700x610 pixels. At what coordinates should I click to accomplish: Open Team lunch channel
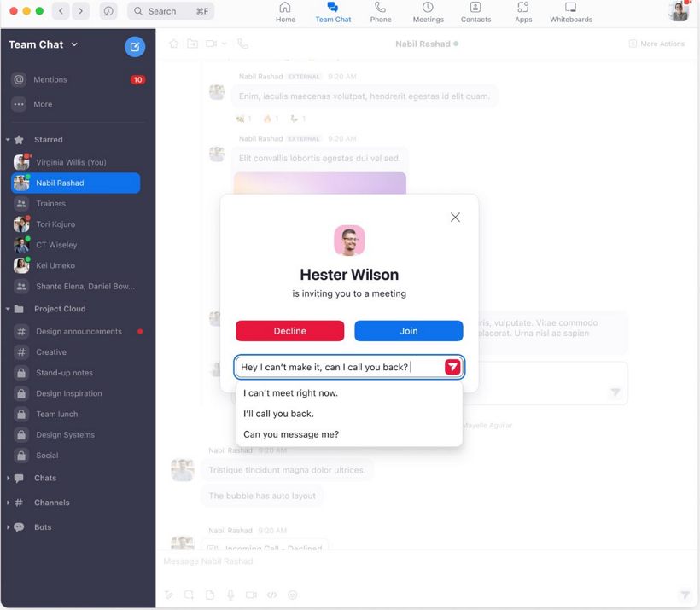pyautogui.click(x=76, y=414)
